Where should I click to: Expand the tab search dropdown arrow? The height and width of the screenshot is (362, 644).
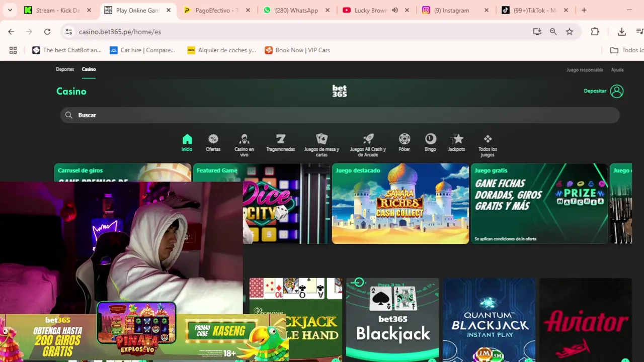10,10
